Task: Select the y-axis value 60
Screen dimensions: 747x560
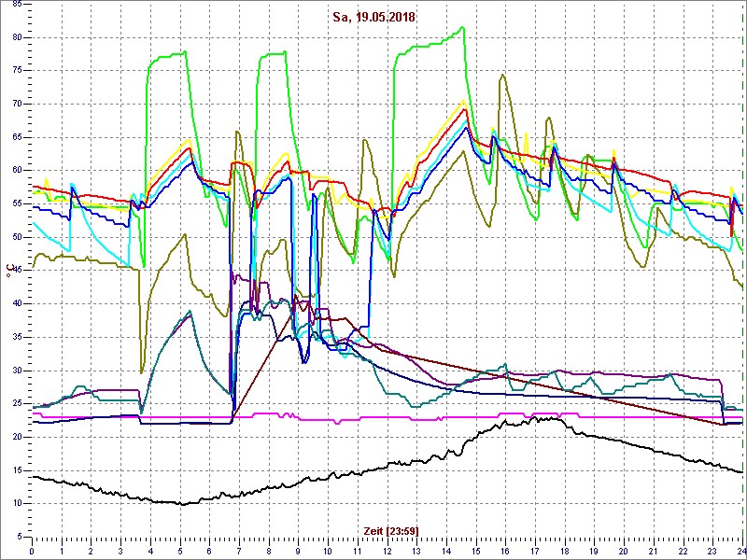Action: coord(15,171)
